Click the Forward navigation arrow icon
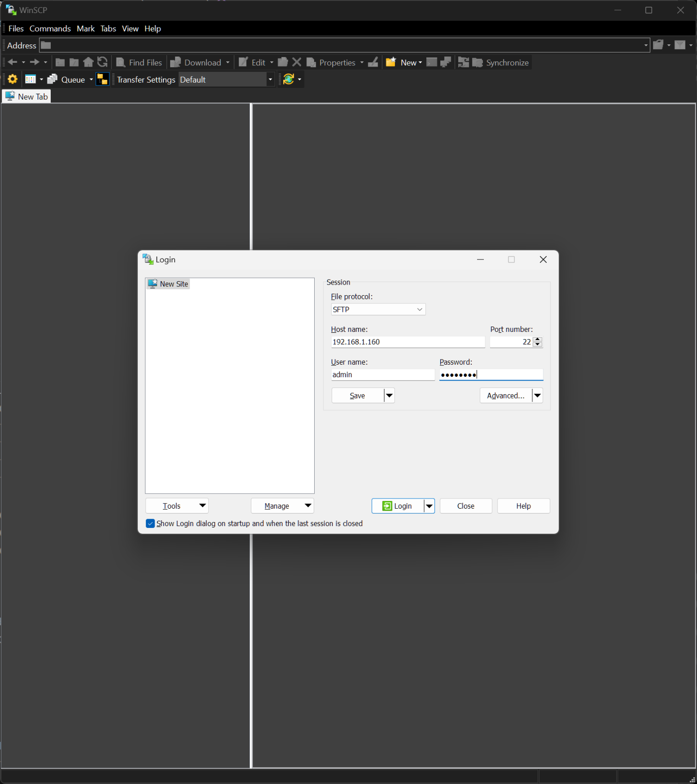This screenshot has height=784, width=697. [x=34, y=62]
